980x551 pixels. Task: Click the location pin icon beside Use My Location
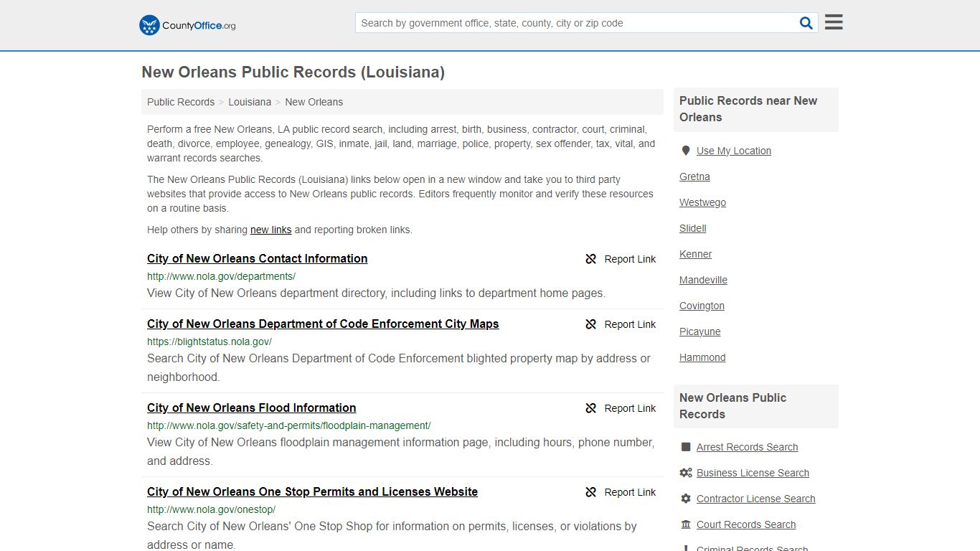686,151
